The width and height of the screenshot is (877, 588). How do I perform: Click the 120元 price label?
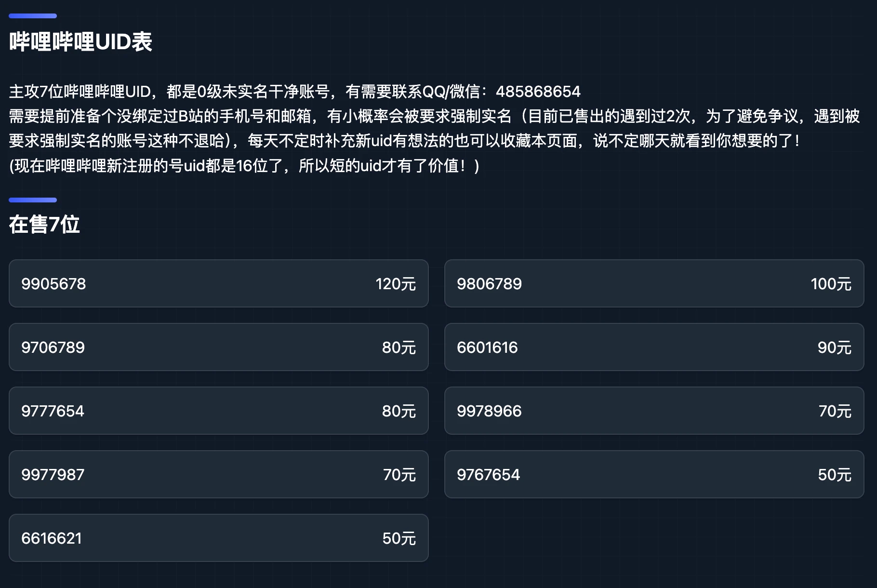(395, 284)
